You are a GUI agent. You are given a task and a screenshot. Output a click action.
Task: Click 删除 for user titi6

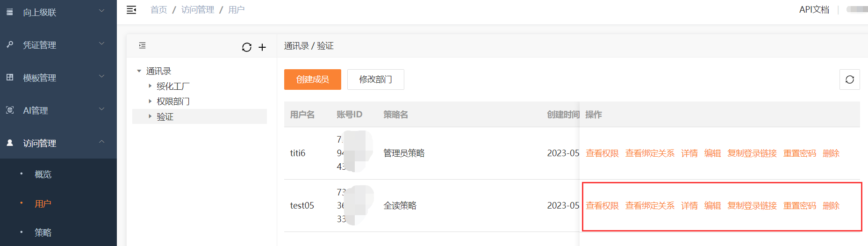pyautogui.click(x=831, y=153)
